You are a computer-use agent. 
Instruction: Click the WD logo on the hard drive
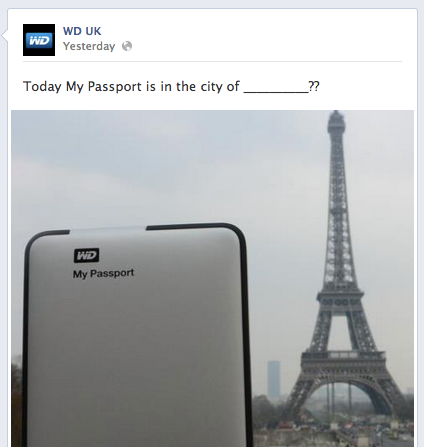86,256
